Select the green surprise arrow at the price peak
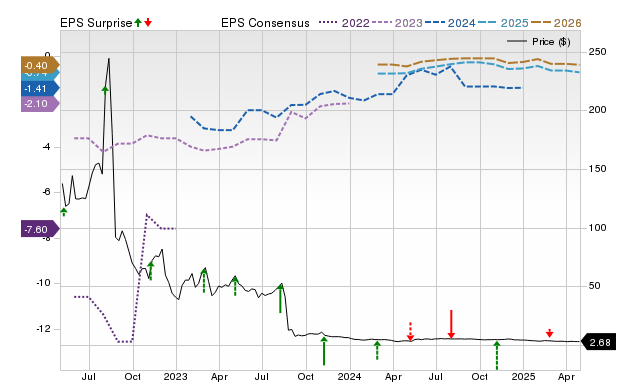 [105, 91]
